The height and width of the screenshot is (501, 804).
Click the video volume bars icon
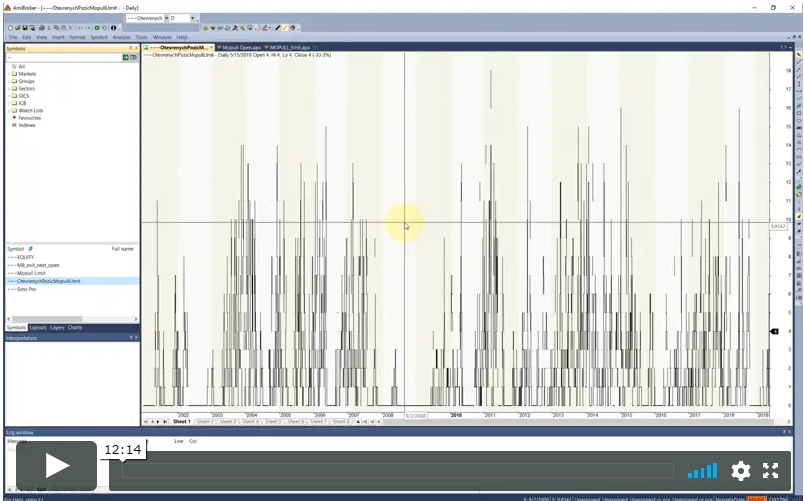(x=702, y=471)
